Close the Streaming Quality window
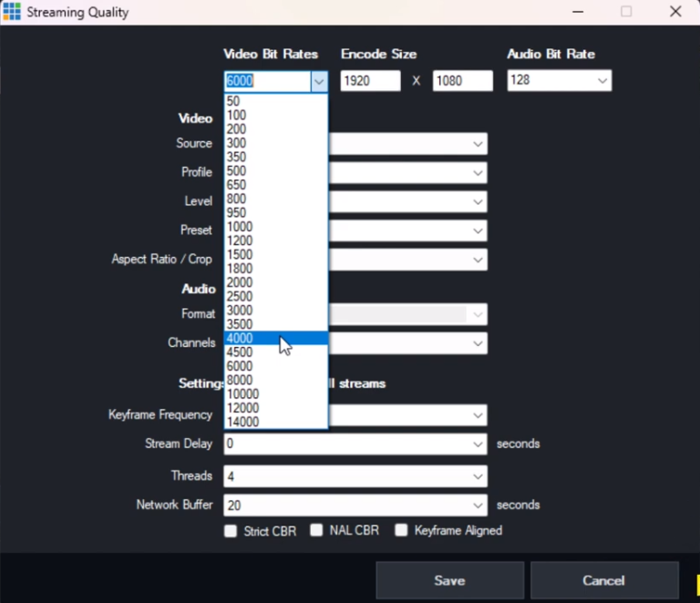The width and height of the screenshot is (700, 603). tap(675, 12)
